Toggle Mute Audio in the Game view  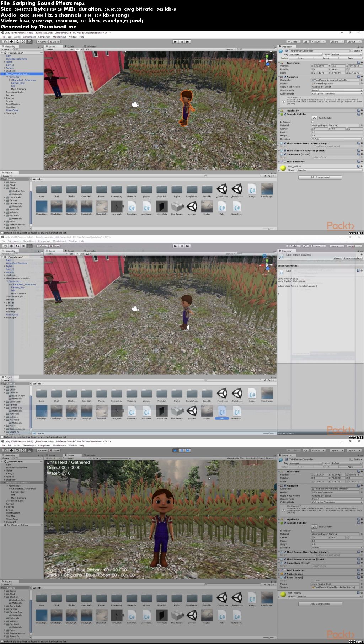[x=251, y=458]
